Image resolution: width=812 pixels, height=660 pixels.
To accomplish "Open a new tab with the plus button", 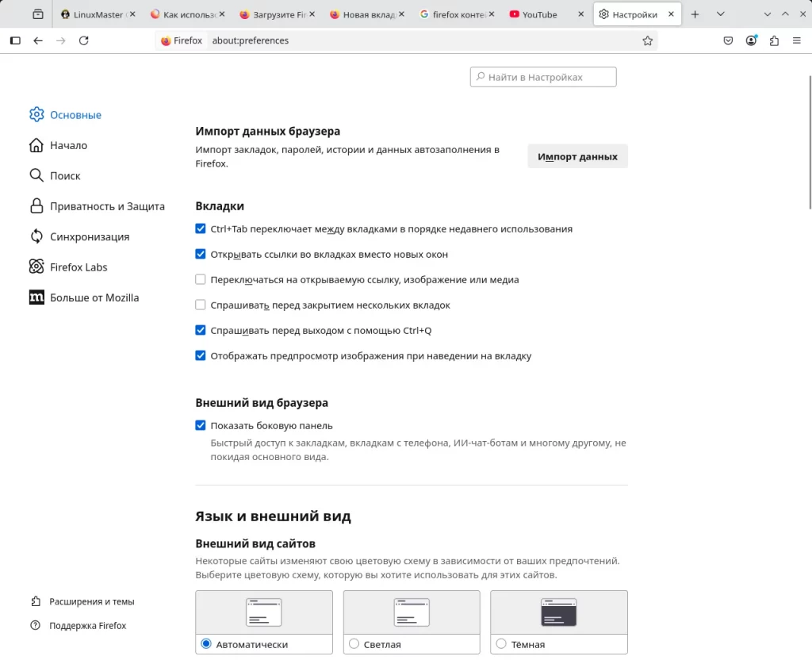I will [x=695, y=14].
